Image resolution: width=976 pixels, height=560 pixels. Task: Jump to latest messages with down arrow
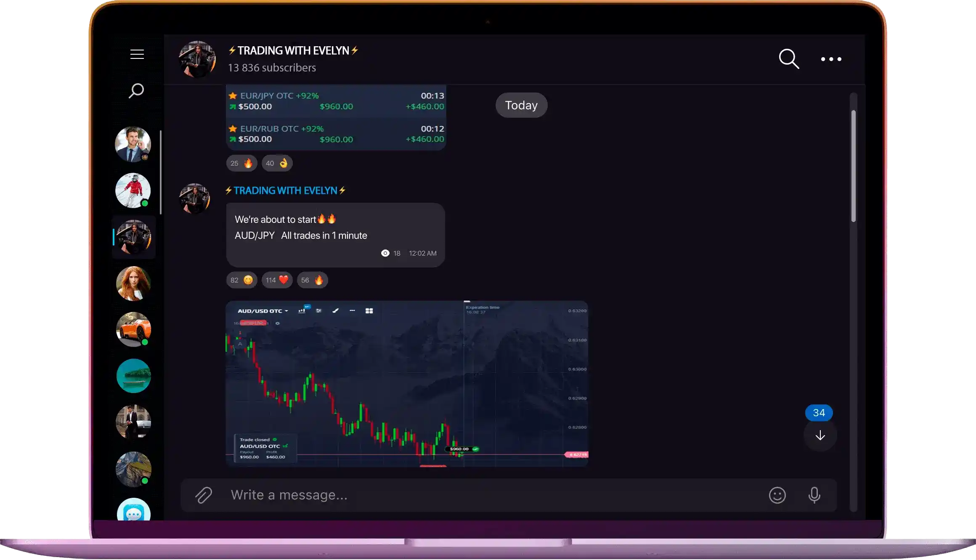coord(820,436)
